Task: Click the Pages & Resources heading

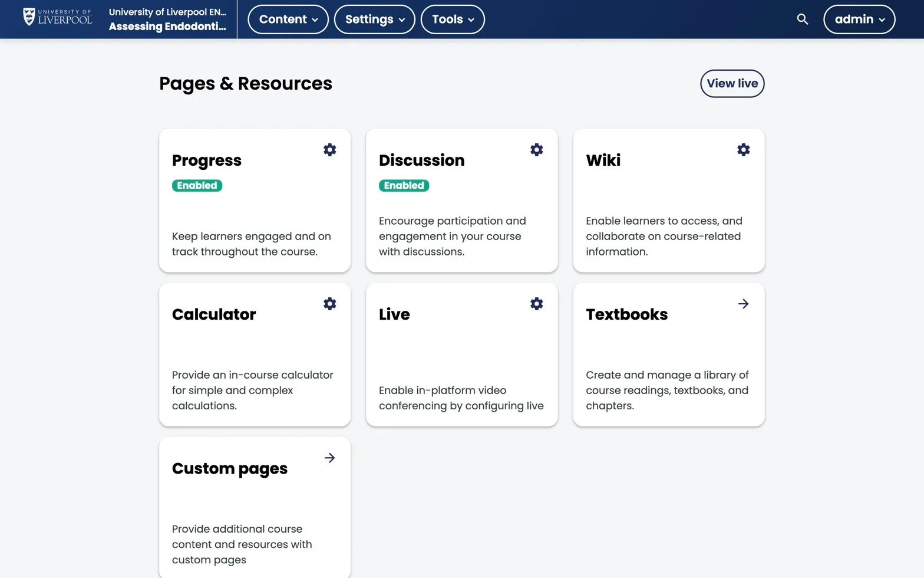Action: pyautogui.click(x=246, y=84)
